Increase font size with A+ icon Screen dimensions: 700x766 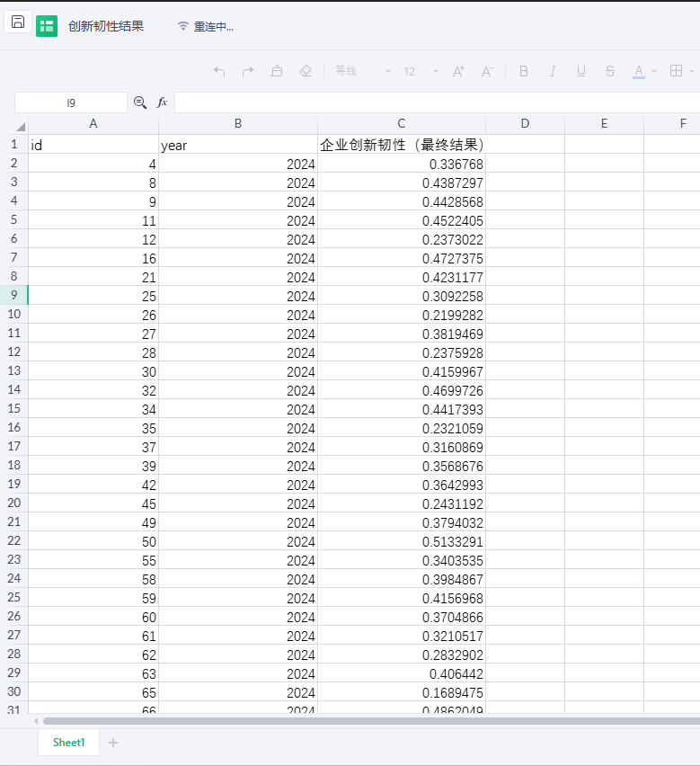click(458, 71)
